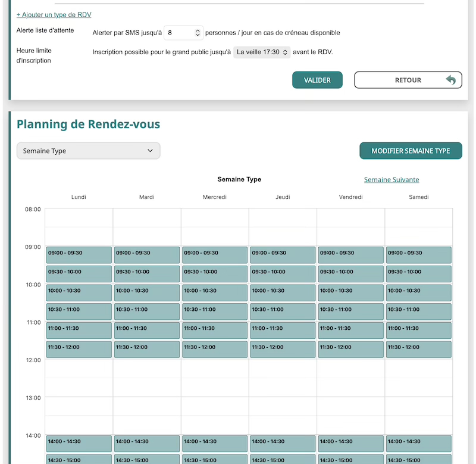Click the 'Vendredi' column header
476x464 pixels.
click(x=350, y=197)
